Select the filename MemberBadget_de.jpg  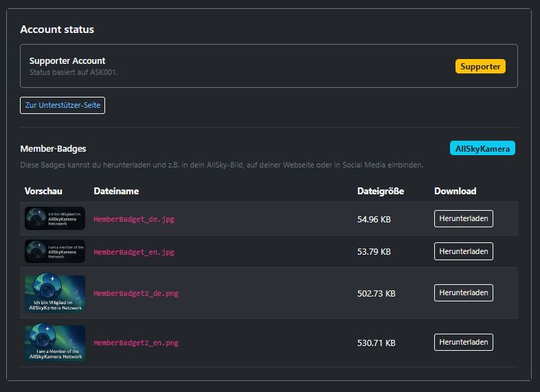click(x=134, y=220)
